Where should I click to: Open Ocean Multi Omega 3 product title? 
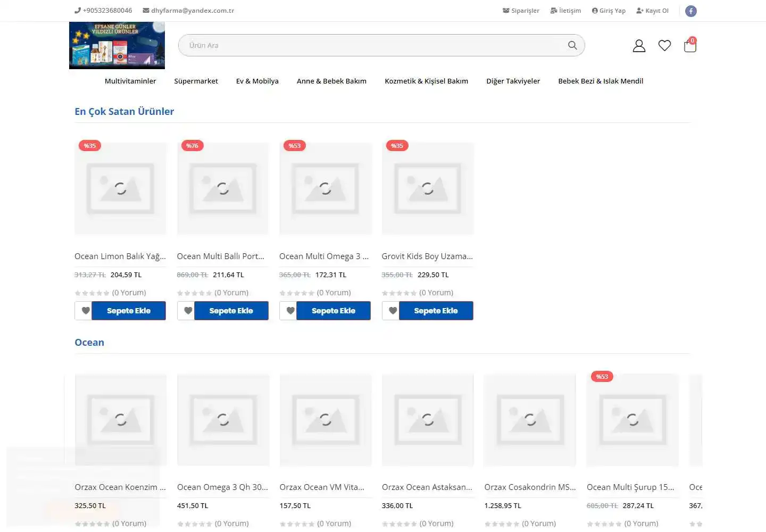click(324, 256)
